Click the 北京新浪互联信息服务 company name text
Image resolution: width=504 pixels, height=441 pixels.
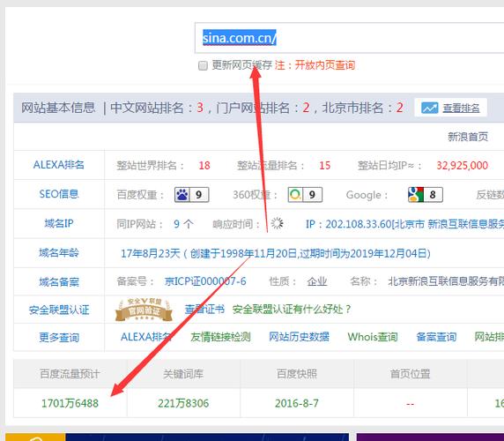coord(446,281)
